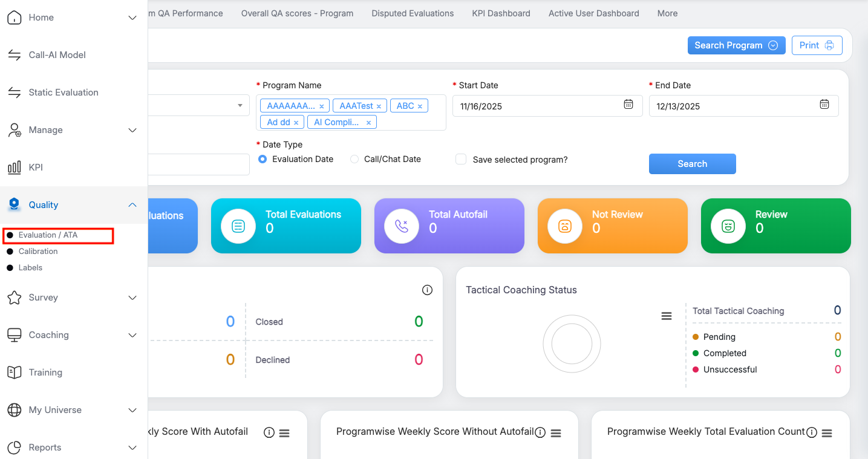This screenshot has height=459, width=868.
Task: Switch to the KPI Dashboard tab
Action: point(501,13)
